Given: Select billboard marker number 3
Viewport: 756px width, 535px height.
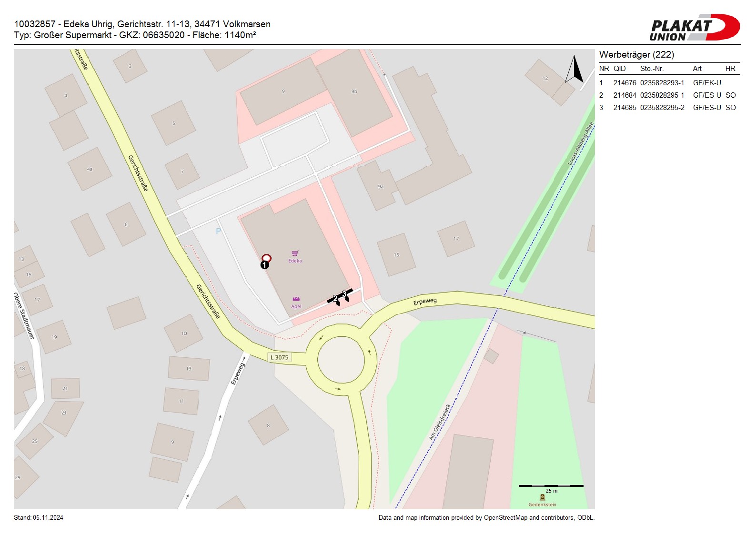Looking at the screenshot, I should (344, 293).
